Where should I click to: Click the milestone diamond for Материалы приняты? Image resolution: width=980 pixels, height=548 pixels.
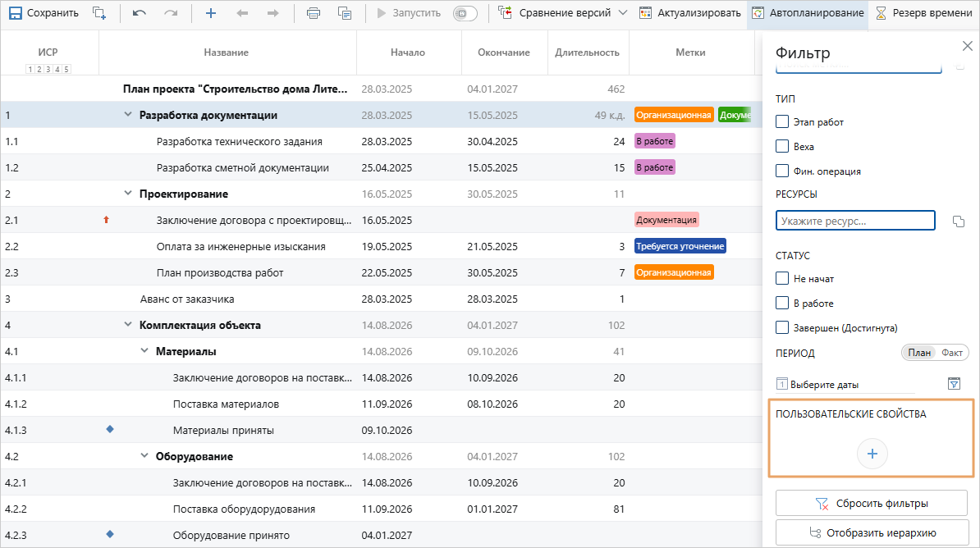(x=110, y=429)
